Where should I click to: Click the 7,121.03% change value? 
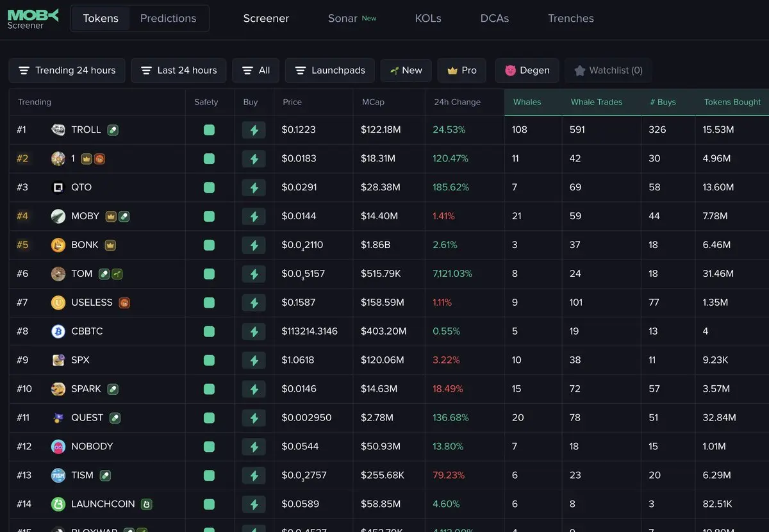click(452, 274)
